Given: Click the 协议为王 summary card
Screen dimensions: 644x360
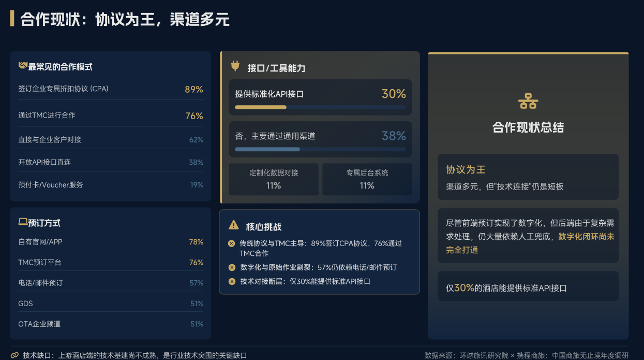Looking at the screenshot, I should coord(528,177).
